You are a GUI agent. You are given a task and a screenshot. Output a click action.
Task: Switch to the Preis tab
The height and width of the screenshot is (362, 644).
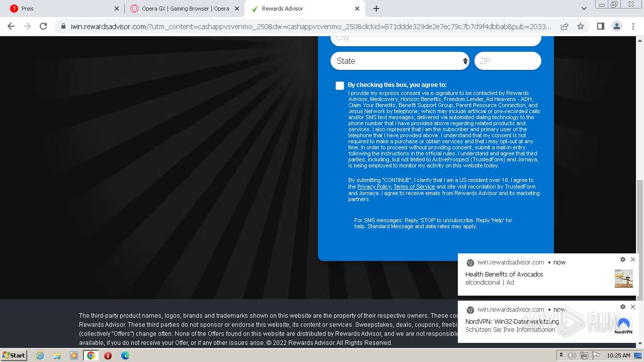point(62,9)
